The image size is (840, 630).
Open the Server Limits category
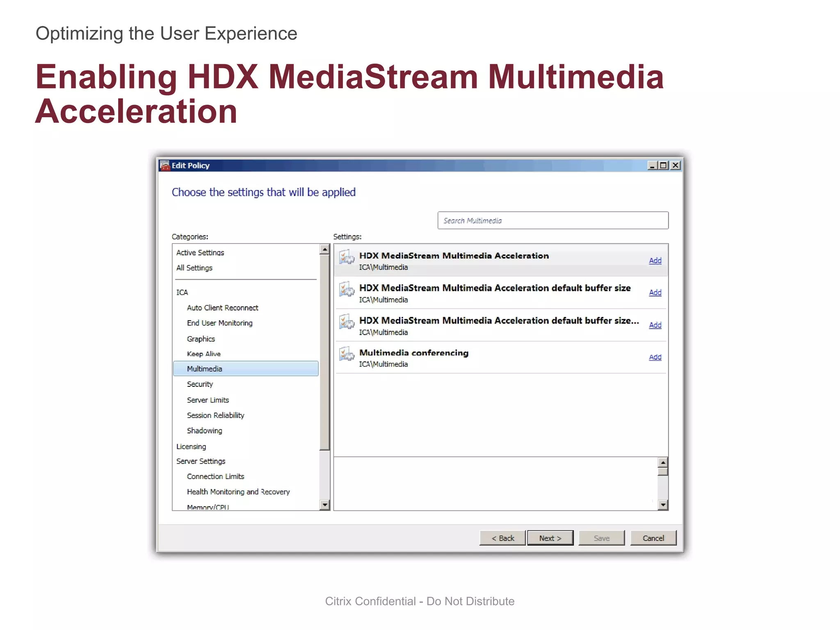(x=208, y=400)
